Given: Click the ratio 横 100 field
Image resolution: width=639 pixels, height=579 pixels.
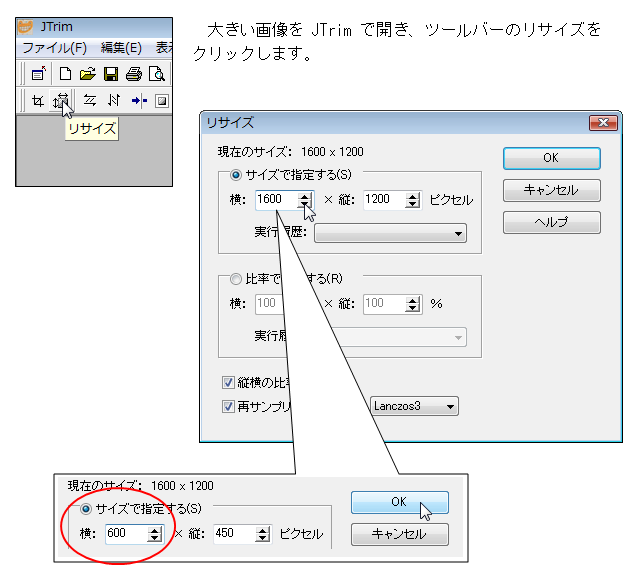Looking at the screenshot, I should pyautogui.click(x=269, y=304).
